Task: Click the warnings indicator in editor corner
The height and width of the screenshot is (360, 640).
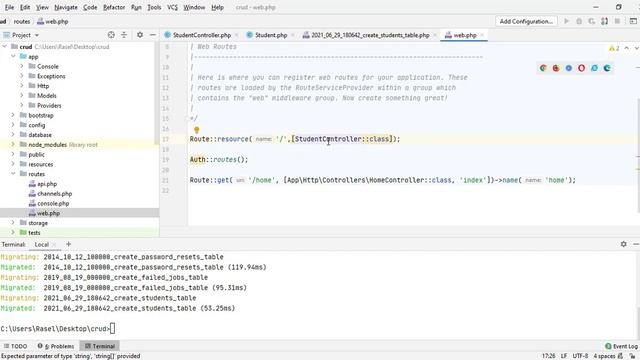Action: [x=614, y=48]
